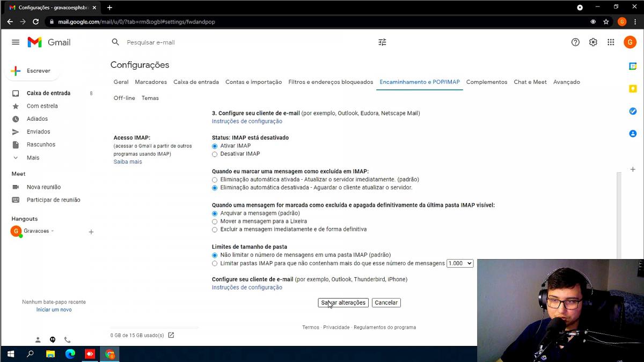Open Com estrela folder
The image size is (644, 362).
point(42,106)
